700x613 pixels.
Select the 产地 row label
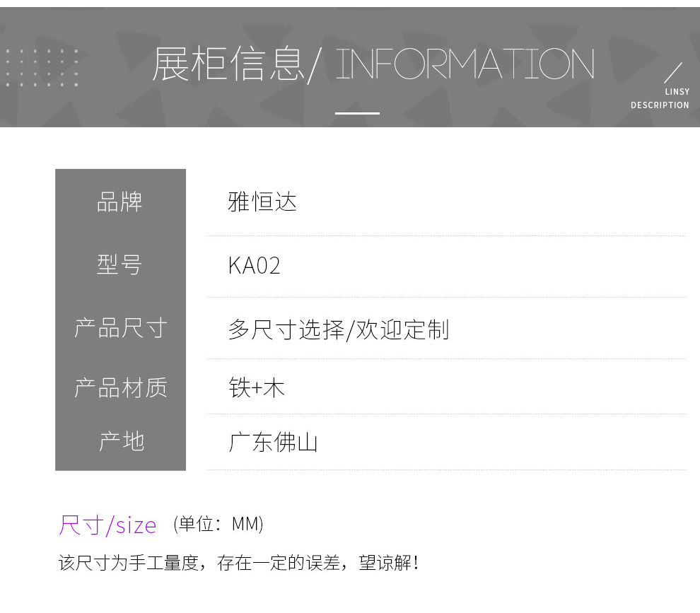click(x=121, y=441)
